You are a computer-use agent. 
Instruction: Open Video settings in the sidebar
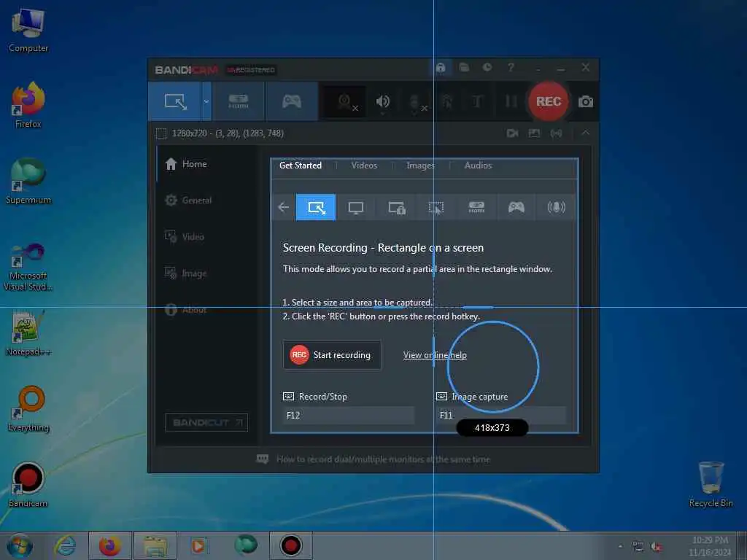[185, 237]
